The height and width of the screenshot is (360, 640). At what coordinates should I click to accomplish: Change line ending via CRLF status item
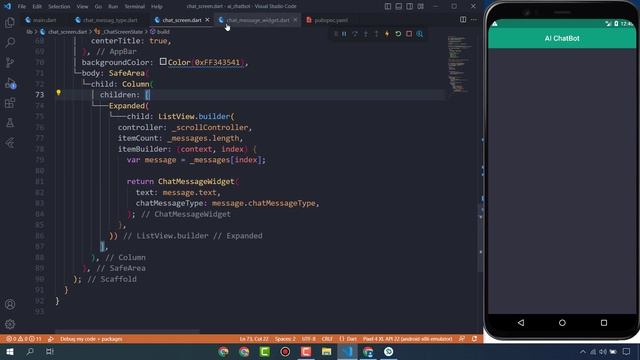point(327,339)
